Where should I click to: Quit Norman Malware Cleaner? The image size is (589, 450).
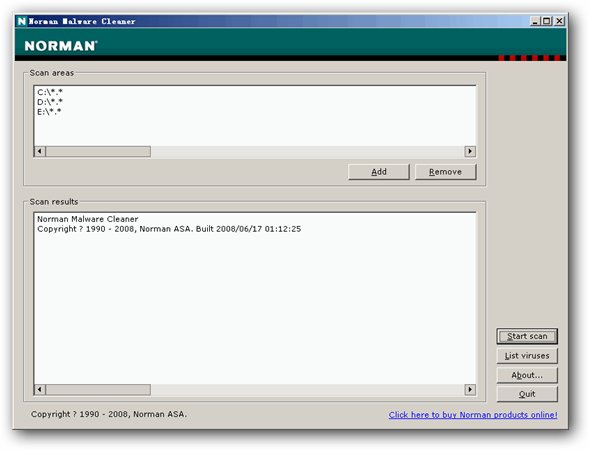tap(527, 394)
